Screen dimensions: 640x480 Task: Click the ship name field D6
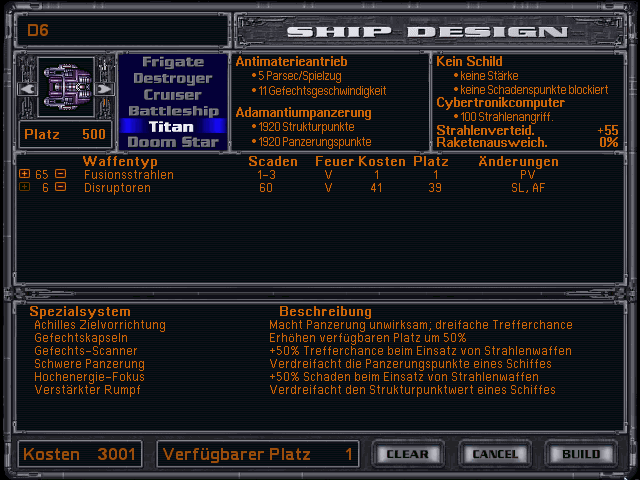120,31
